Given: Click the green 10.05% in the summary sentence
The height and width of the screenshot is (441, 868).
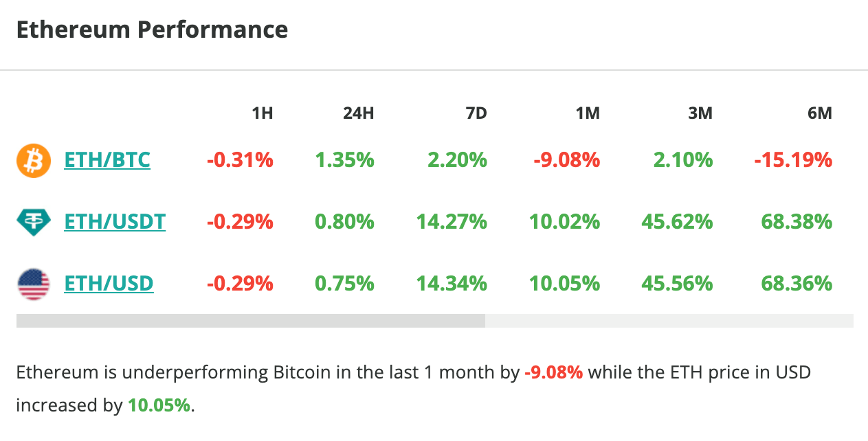Looking at the screenshot, I should point(159,405).
